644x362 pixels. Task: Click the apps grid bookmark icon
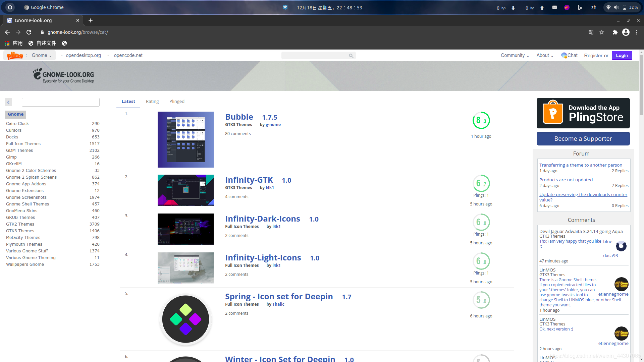tap(7, 43)
